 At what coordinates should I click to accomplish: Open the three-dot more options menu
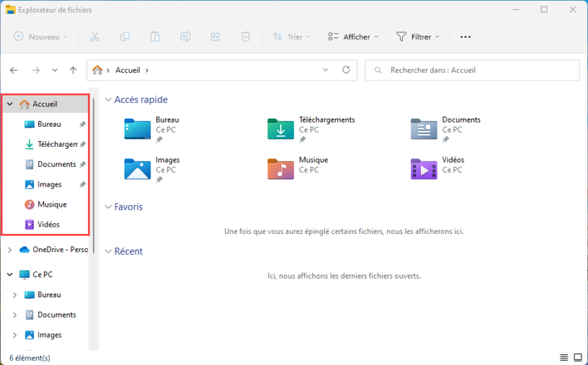coord(465,36)
